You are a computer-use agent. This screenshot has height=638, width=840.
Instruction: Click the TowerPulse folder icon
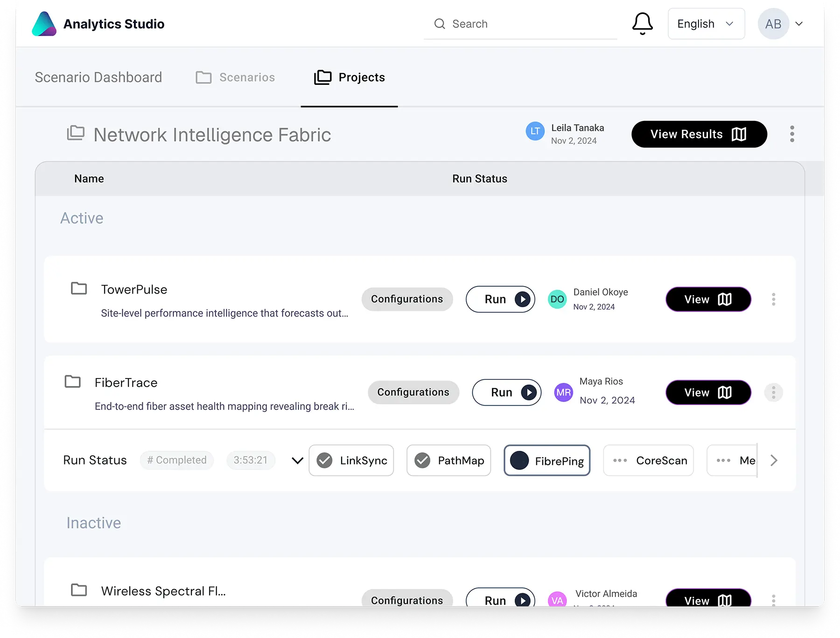point(79,288)
